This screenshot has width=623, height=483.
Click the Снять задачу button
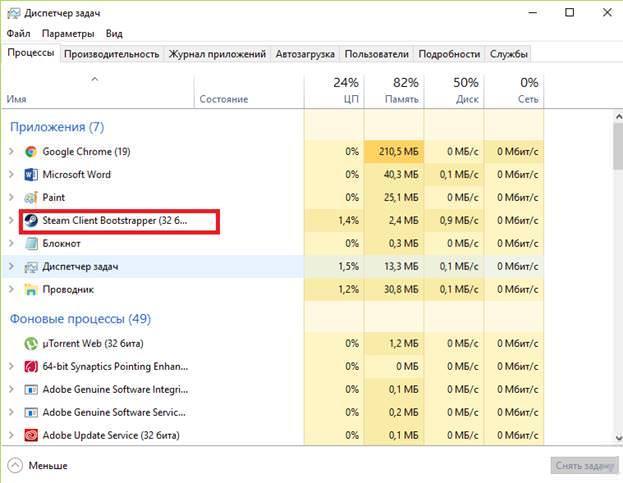coord(584,466)
